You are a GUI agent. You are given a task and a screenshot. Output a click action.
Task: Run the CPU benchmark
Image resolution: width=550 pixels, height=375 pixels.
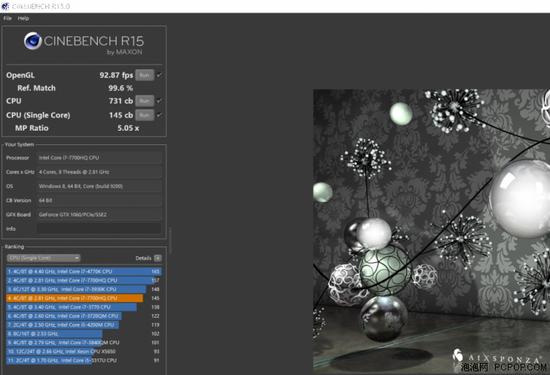click(x=145, y=101)
